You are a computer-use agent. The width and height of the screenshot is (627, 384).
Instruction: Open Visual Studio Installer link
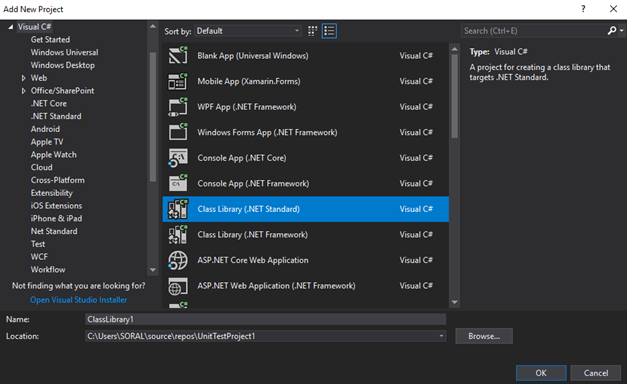78,300
